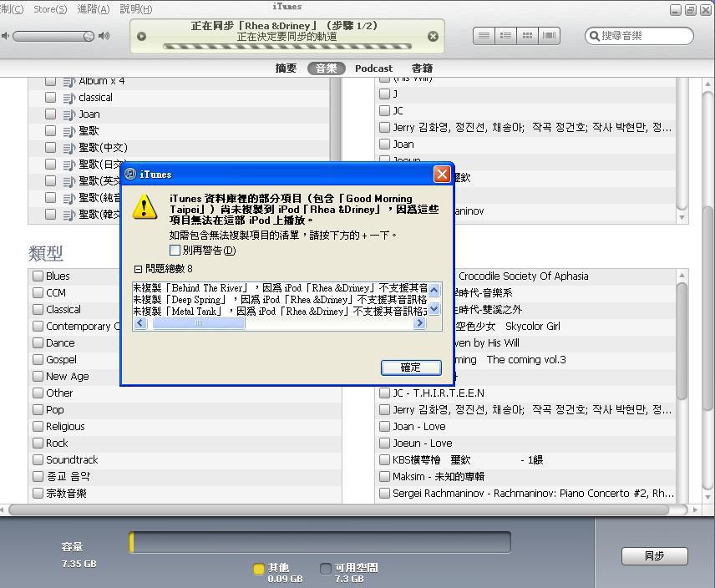715x588 pixels.
Task: Open the Store menu
Action: coord(50,9)
